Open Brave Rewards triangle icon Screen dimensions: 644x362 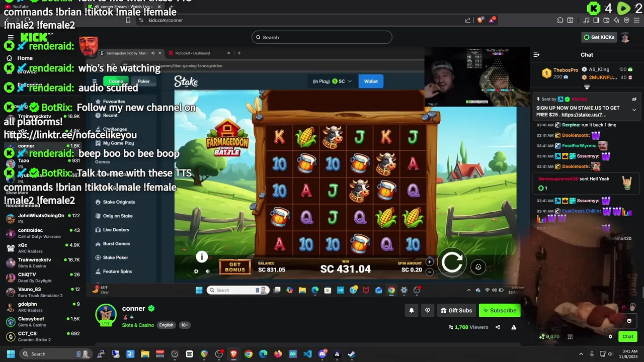pos(492,20)
